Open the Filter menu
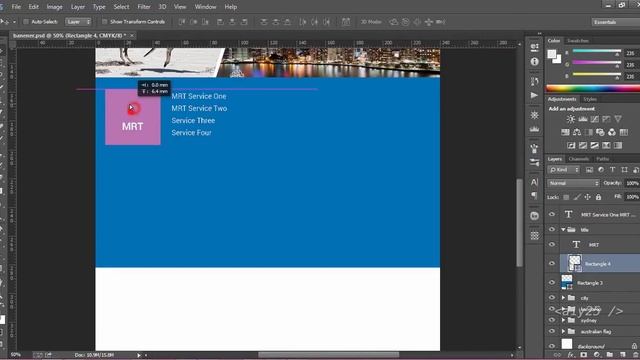640x360 pixels. 144,7
